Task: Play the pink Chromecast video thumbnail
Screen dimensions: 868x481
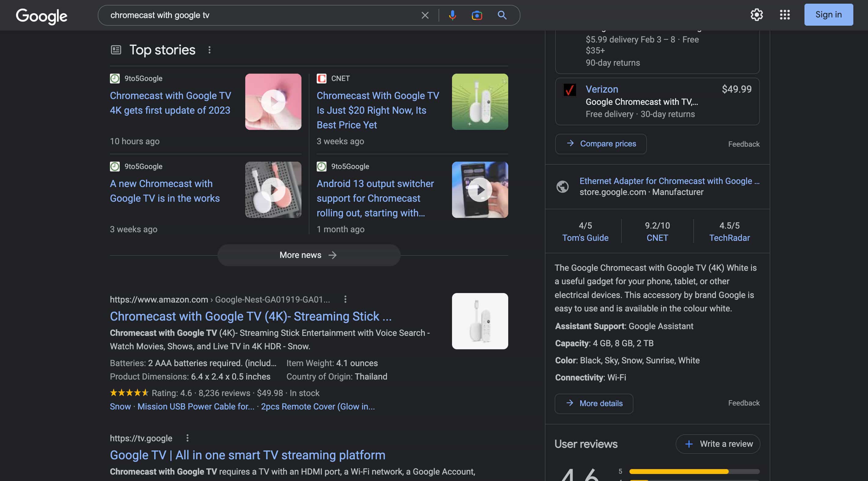Action: click(x=273, y=102)
